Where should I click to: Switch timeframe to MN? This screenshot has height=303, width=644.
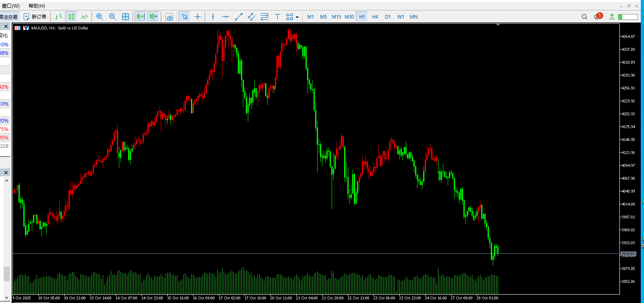click(x=413, y=17)
